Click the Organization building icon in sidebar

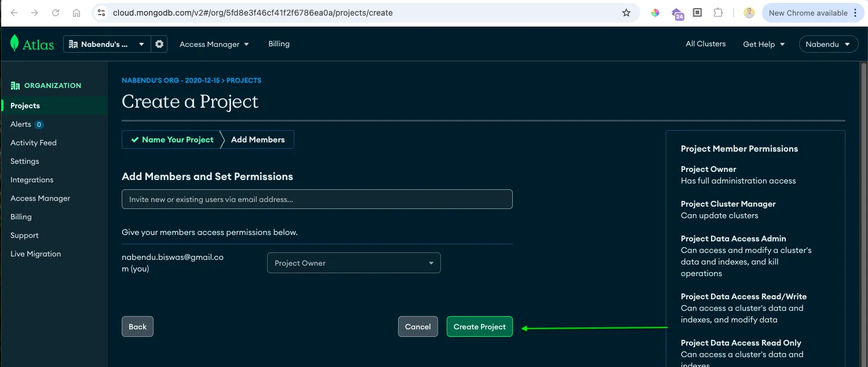coord(15,86)
